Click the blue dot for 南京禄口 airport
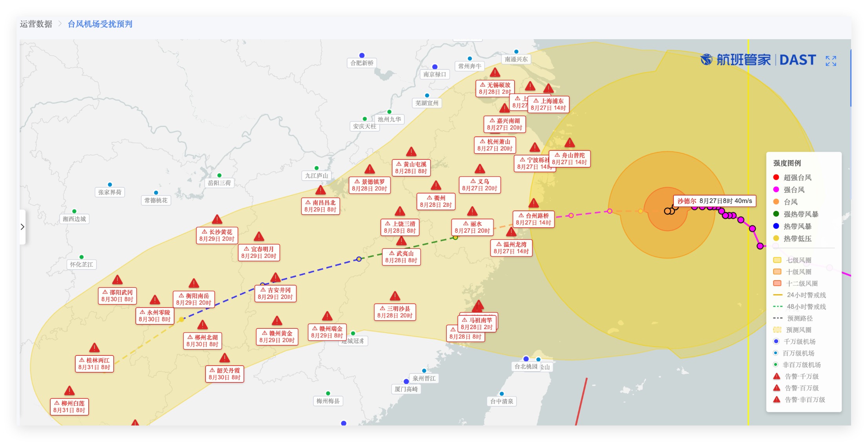Screen dimensions: 868x442 pos(435,67)
